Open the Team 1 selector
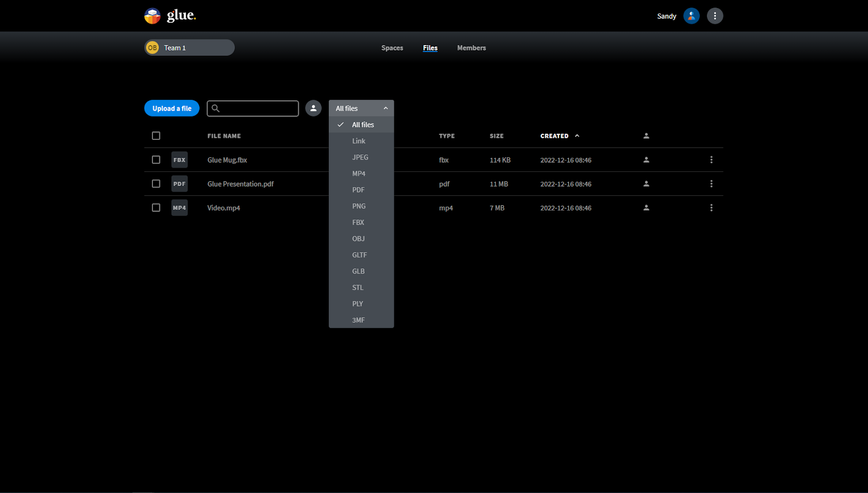868x493 pixels. 189,48
